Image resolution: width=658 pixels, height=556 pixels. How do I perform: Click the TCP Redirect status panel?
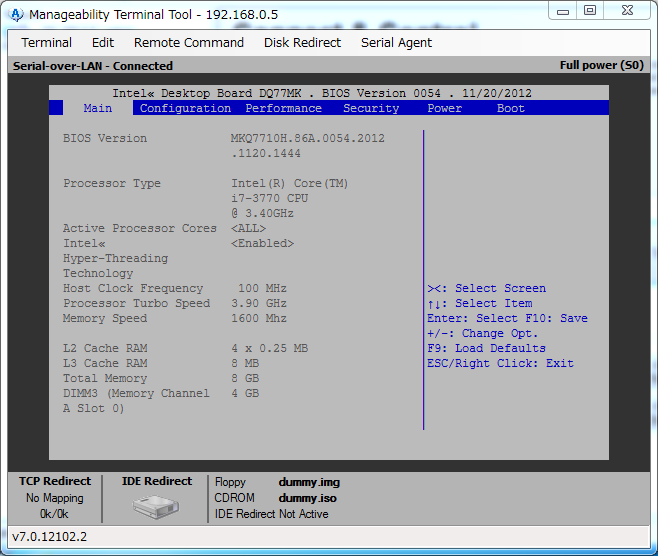pyautogui.click(x=55, y=497)
